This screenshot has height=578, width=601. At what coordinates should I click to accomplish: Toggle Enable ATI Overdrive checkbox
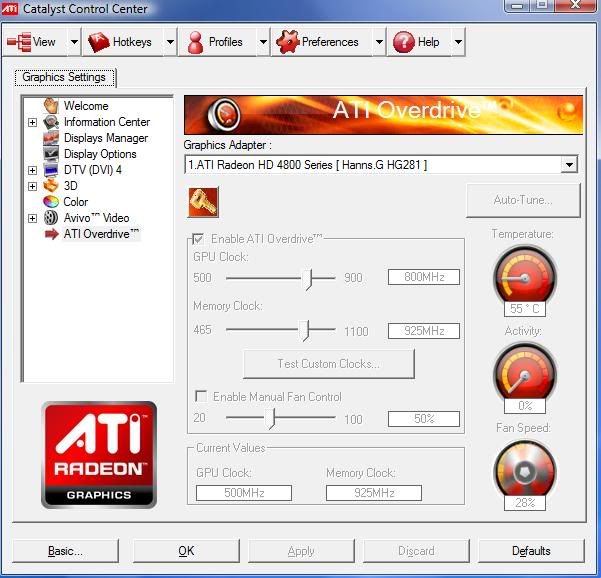(200, 239)
